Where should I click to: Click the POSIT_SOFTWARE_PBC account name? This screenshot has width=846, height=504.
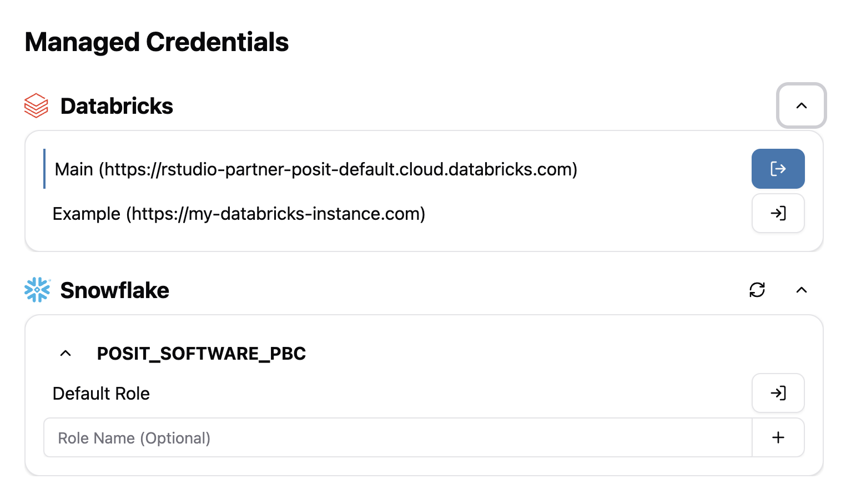pyautogui.click(x=202, y=353)
